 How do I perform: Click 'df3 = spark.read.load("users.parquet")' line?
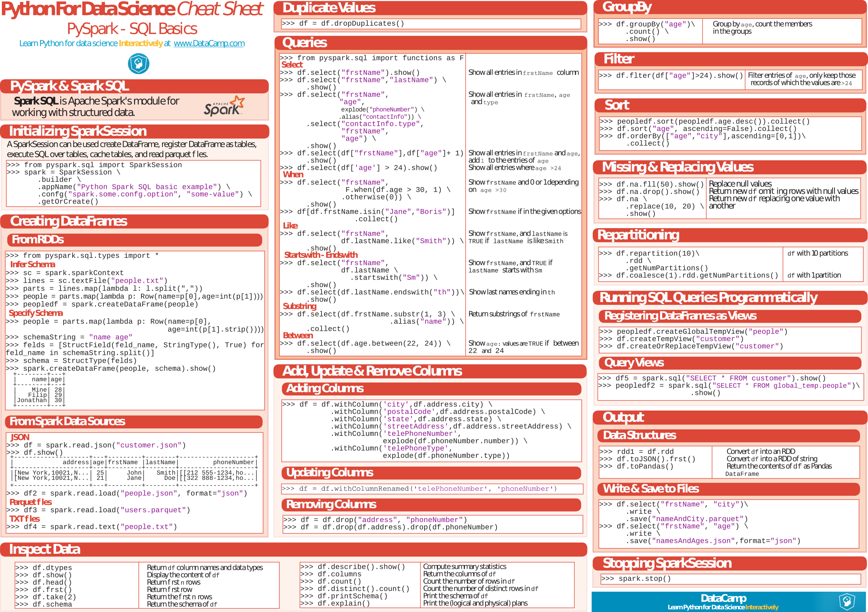coord(98,510)
